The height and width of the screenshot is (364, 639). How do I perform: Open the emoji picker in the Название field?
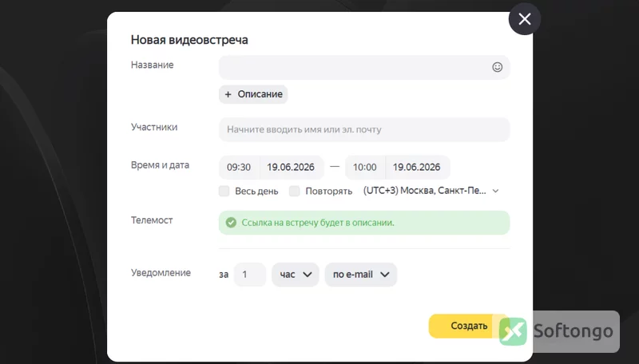(497, 67)
